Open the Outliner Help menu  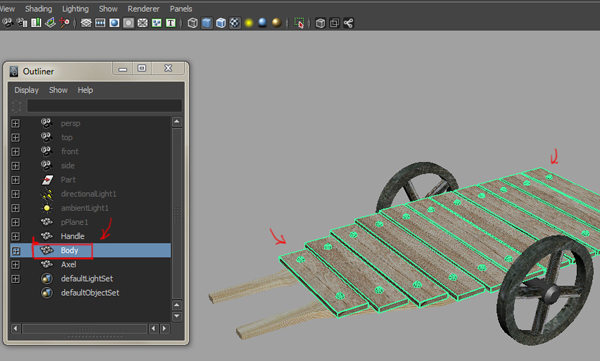(85, 90)
